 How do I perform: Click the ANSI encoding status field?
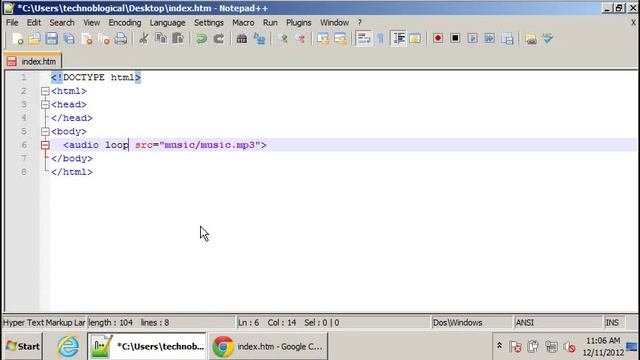tap(557, 323)
